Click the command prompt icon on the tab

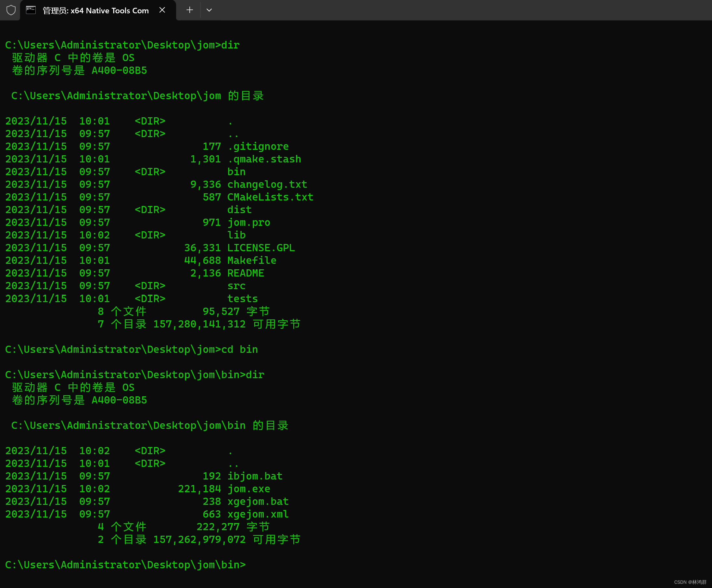pyautogui.click(x=31, y=10)
